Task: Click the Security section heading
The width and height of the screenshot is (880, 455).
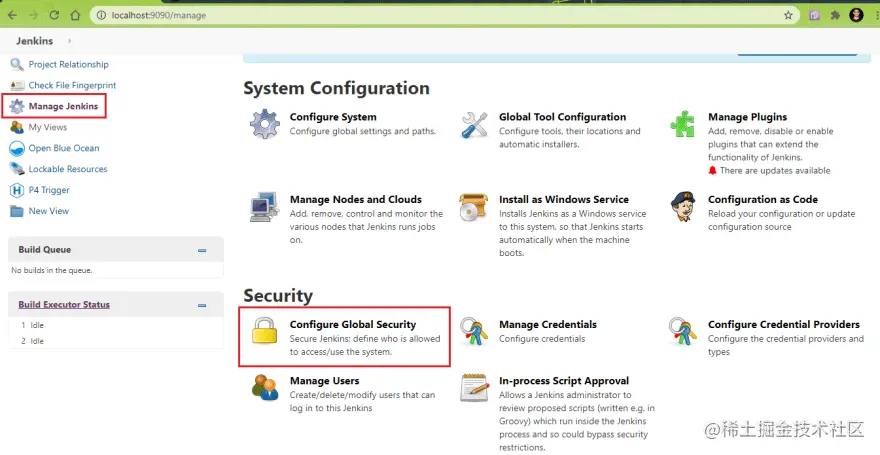Action: pos(278,295)
